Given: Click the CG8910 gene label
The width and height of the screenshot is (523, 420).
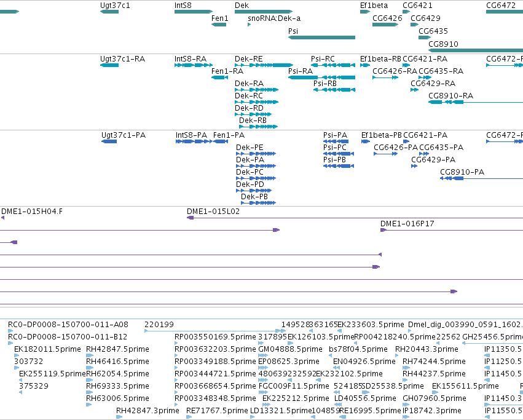Looking at the screenshot, I should pyautogui.click(x=443, y=44).
